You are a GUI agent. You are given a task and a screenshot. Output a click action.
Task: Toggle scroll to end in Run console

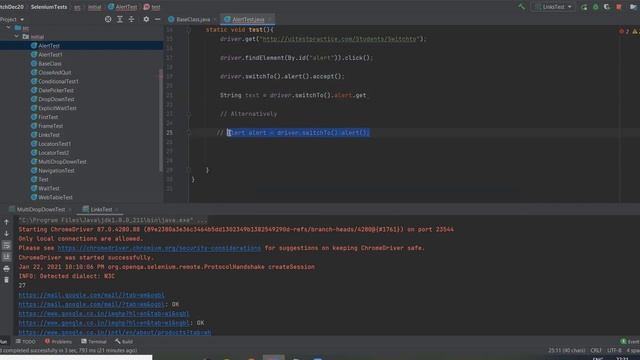coord(6,257)
